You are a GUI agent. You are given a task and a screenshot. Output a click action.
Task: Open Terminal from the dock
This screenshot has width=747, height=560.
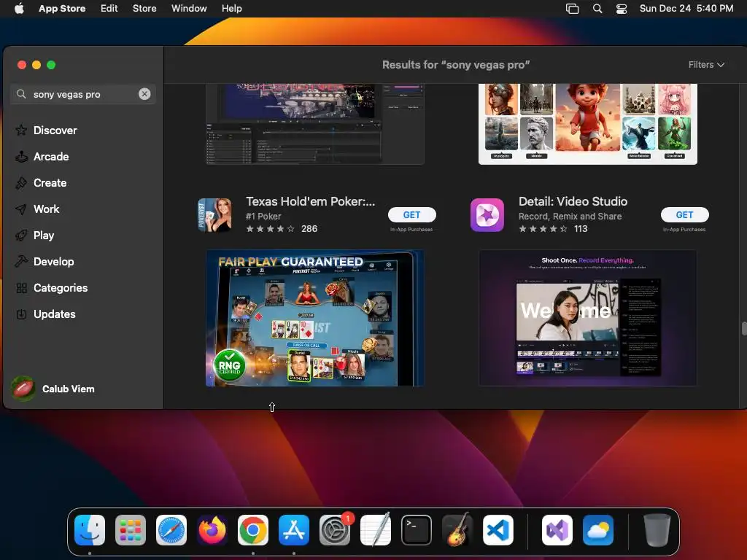(417, 530)
